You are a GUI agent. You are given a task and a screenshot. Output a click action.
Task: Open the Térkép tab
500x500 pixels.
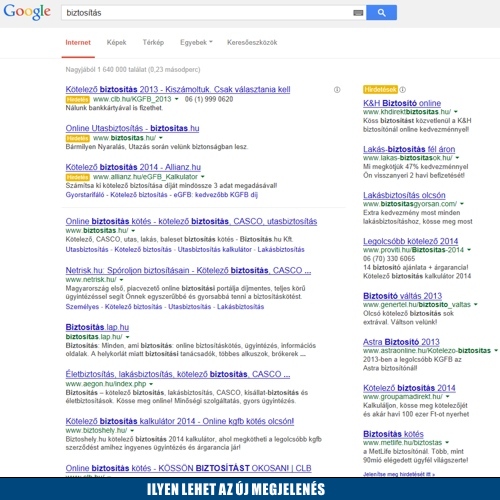(x=153, y=43)
